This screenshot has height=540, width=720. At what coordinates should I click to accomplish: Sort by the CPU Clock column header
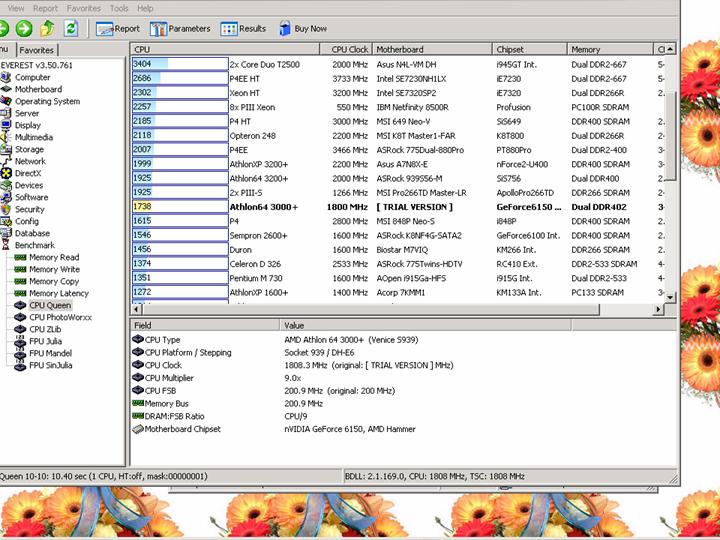tap(346, 49)
